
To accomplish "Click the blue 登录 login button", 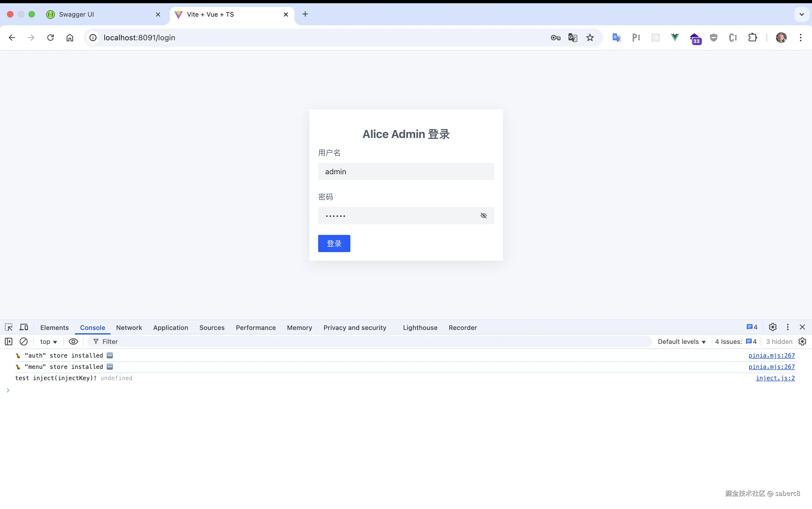I will tap(334, 243).
